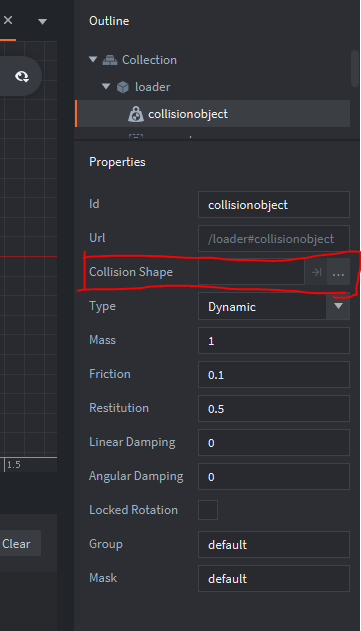The width and height of the screenshot is (361, 631).
Task: Click the Mass input field
Action: tap(274, 340)
